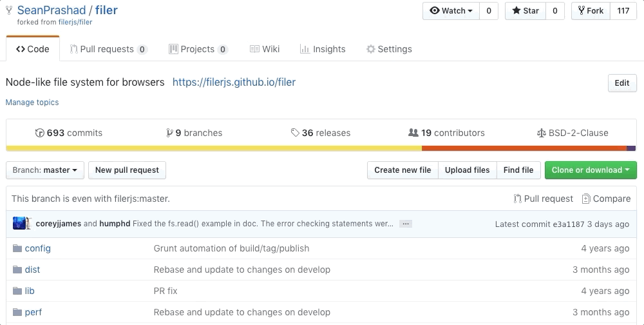Click the branches icon next to 9 branches
644x325 pixels.
169,133
